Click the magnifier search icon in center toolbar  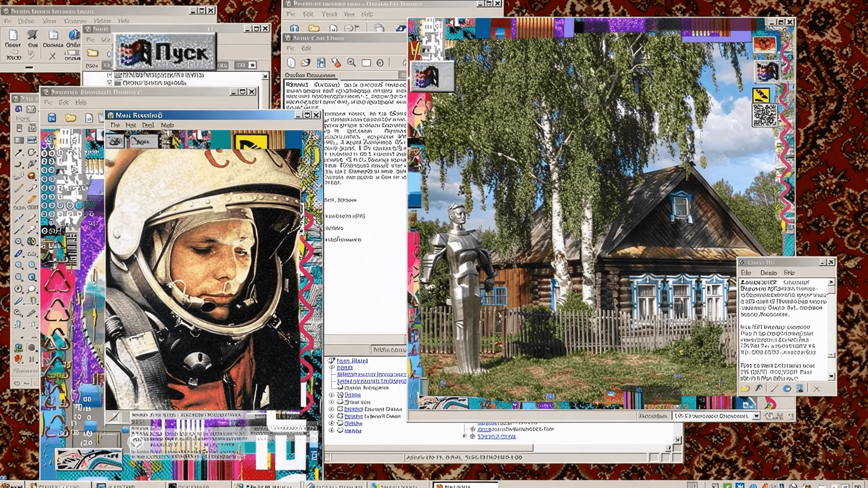point(351,63)
